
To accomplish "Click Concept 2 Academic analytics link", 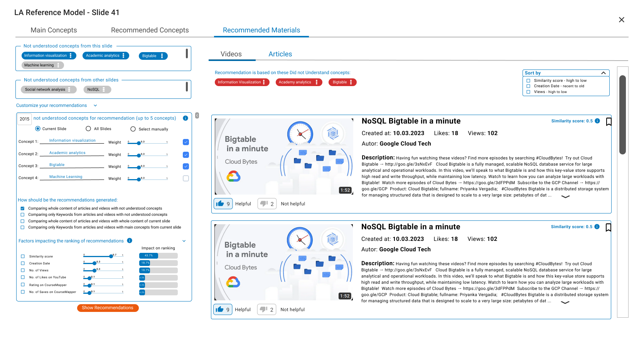I will click(x=67, y=153).
